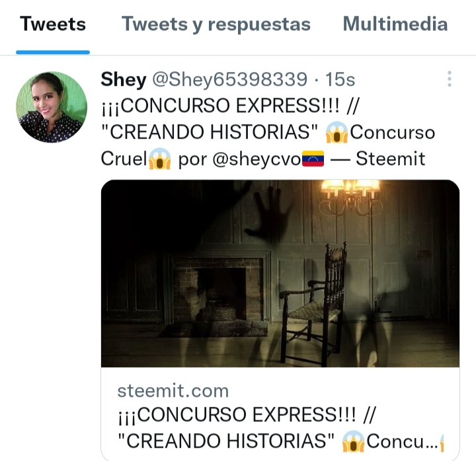Select the Tweets tab
The width and height of the screenshot is (476, 461).
tap(53, 24)
